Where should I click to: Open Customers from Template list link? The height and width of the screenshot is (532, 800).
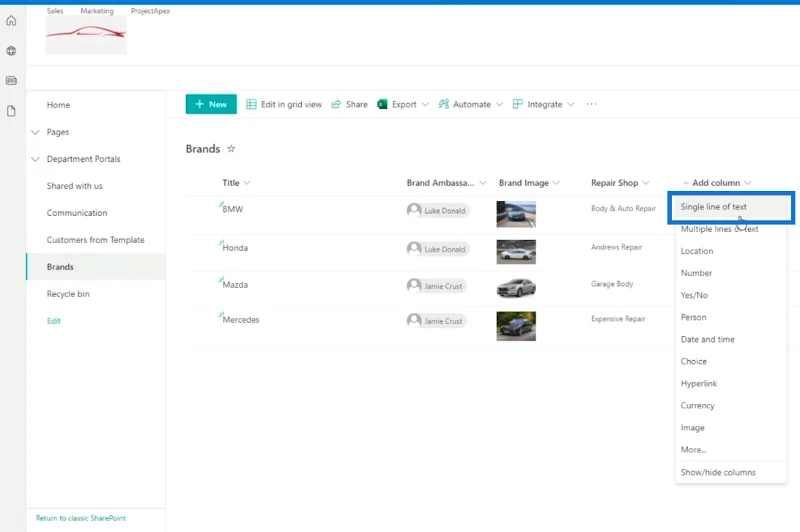pos(96,240)
